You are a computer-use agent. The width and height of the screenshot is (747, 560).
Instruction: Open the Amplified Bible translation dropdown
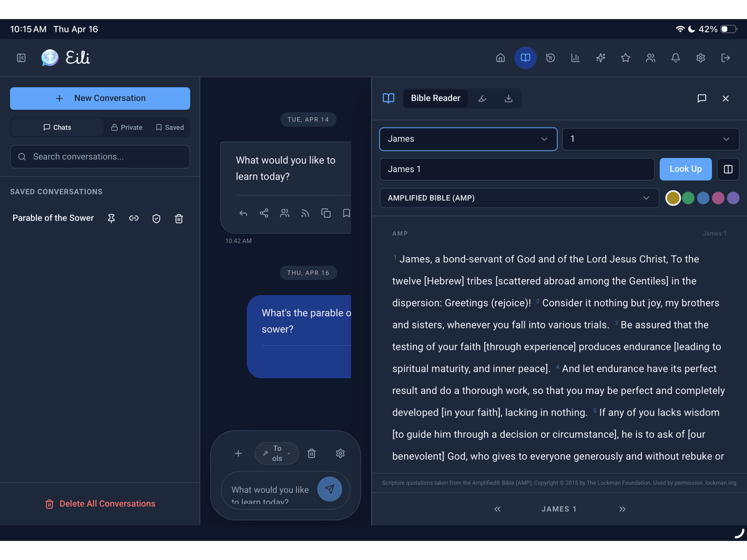(519, 198)
